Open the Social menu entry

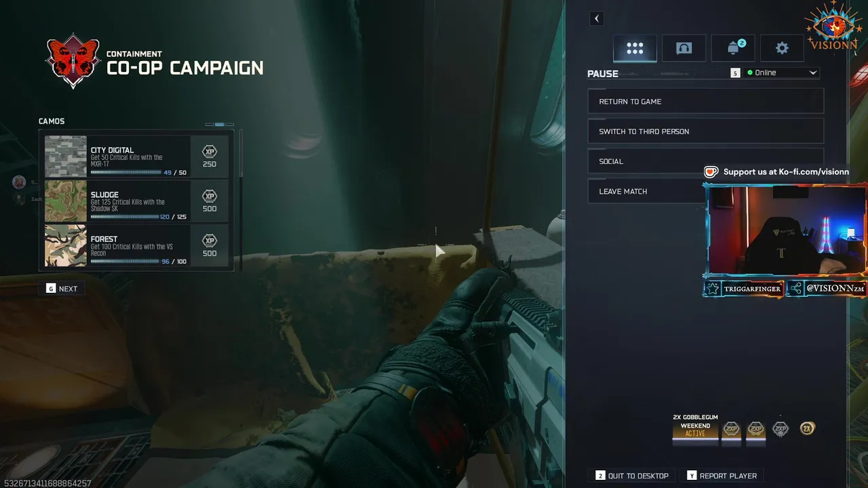705,161
